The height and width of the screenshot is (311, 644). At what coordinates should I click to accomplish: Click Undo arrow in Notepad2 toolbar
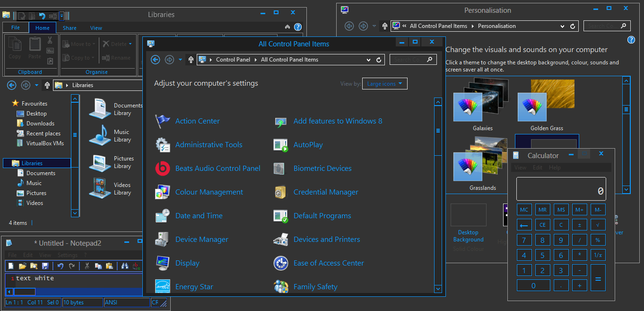(x=61, y=266)
